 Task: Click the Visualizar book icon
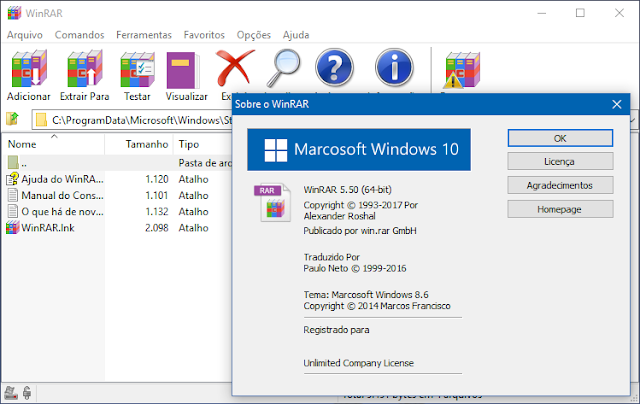click(183, 70)
